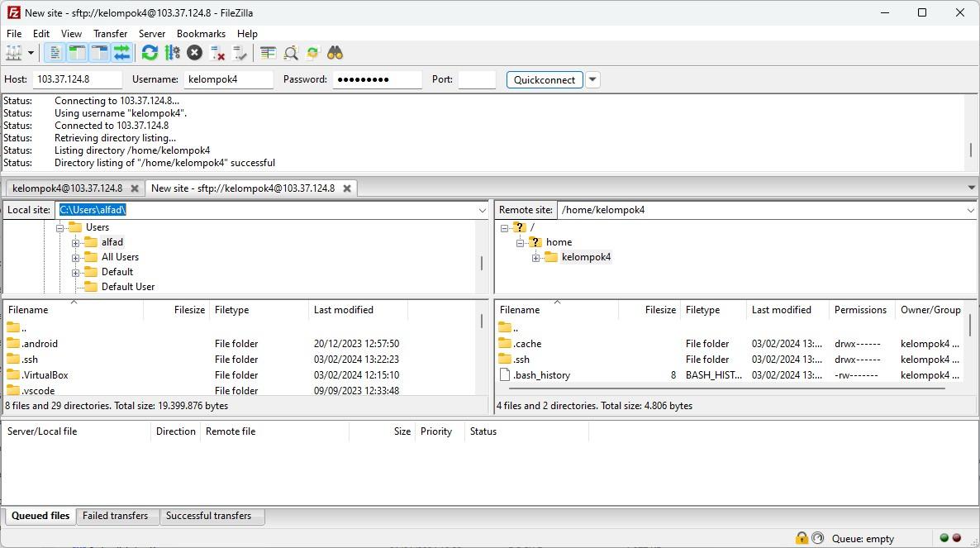This screenshot has width=980, height=548.
Task: Expand remote kelompok4 folder node
Action: pos(535,258)
